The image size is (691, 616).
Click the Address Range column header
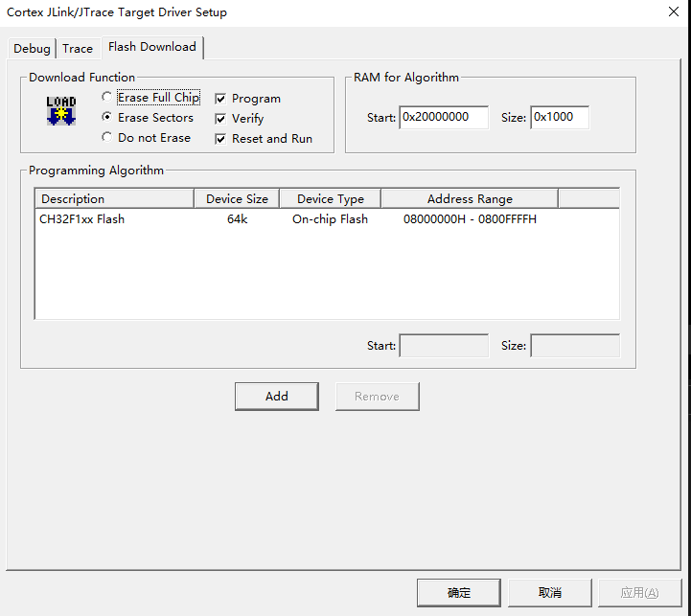point(469,198)
